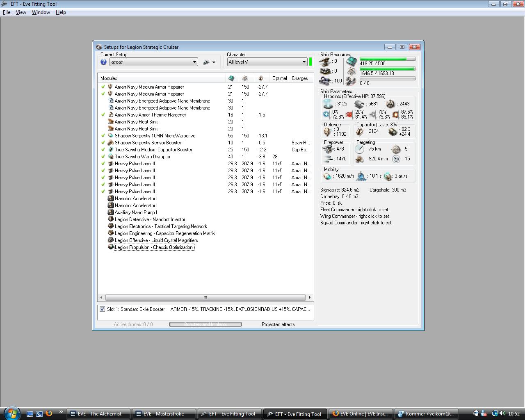Click the modules list horizontal scrollbar
This screenshot has height=420, width=525.
(205, 297)
